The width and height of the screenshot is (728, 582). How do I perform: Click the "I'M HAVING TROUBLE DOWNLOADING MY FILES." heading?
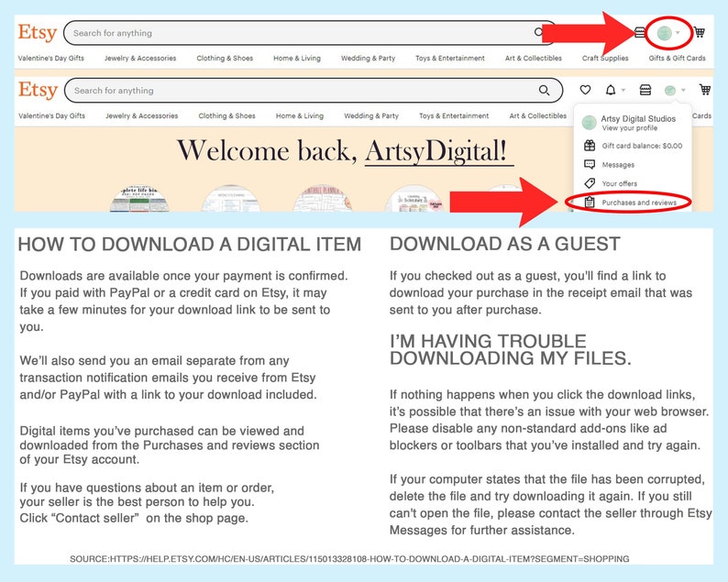(x=511, y=349)
